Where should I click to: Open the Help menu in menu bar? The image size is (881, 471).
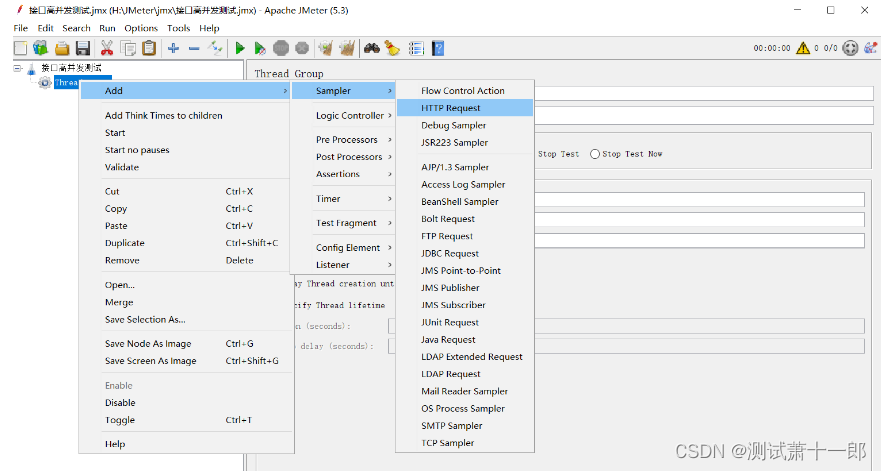(x=209, y=28)
